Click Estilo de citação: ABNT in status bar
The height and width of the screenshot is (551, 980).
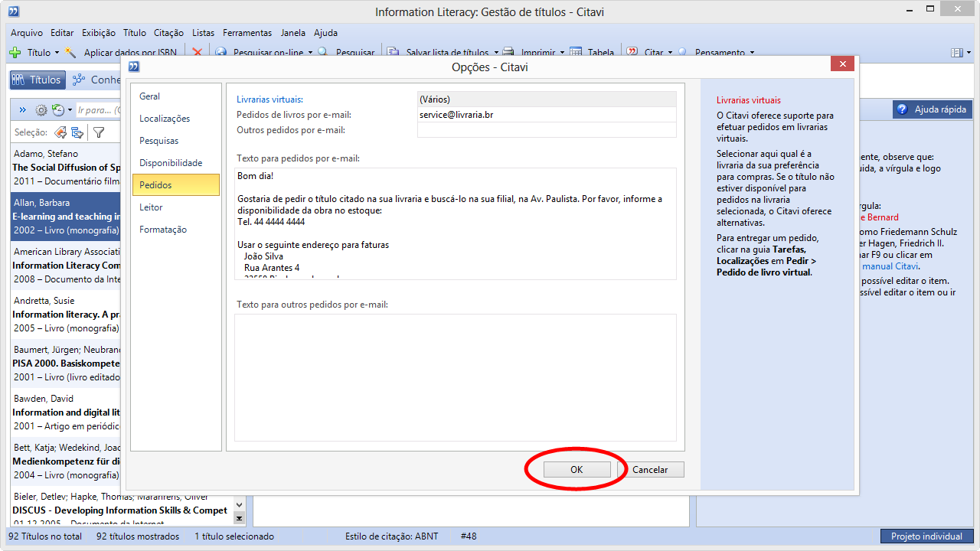tap(391, 536)
